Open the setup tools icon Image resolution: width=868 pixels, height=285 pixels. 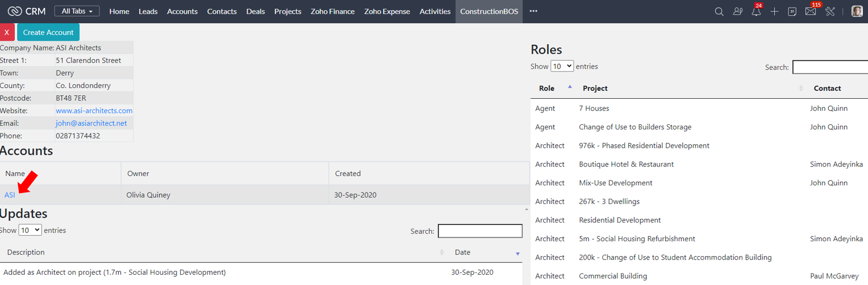coord(830,11)
